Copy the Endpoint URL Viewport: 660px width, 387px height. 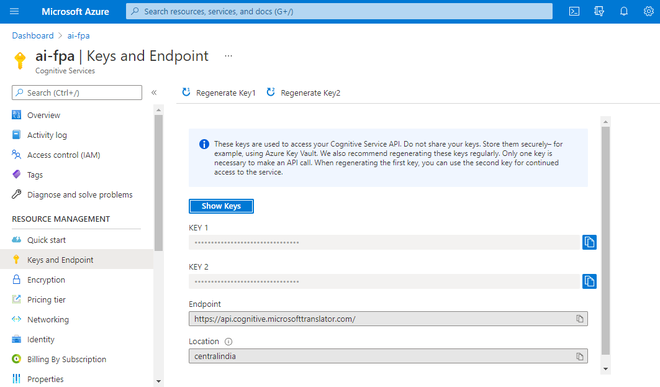pyautogui.click(x=580, y=319)
